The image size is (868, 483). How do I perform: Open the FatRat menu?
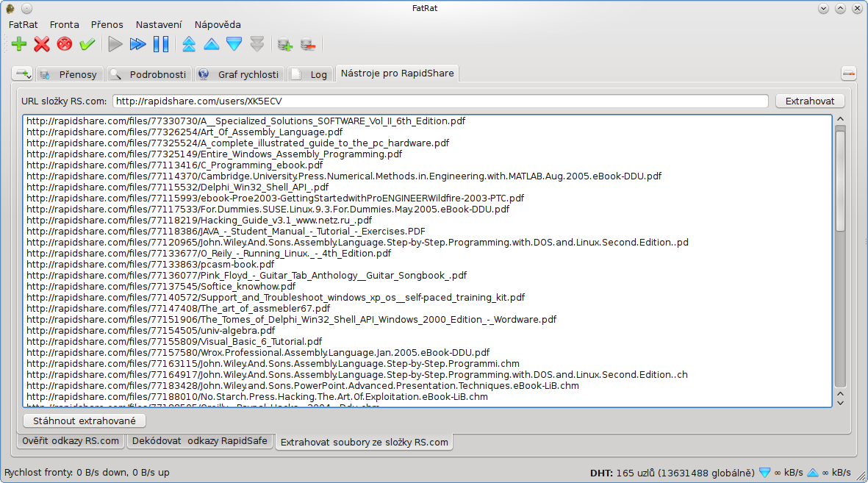tap(24, 24)
